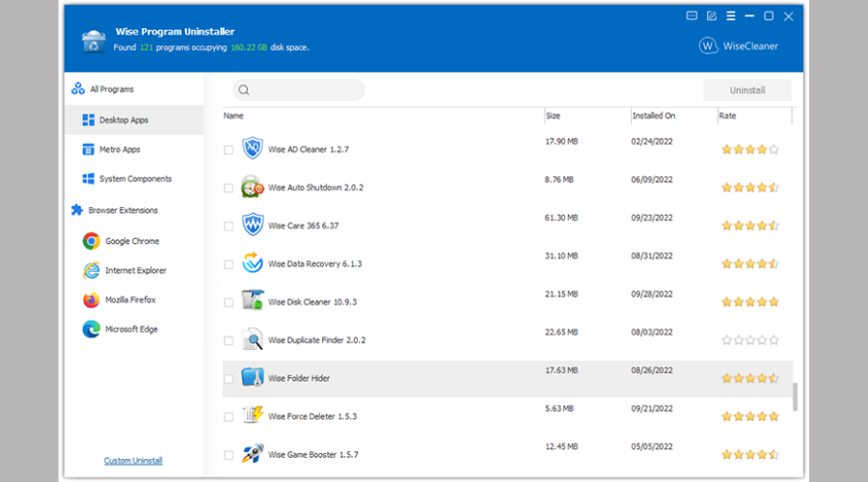
Task: Click the program search input field
Action: point(299,91)
